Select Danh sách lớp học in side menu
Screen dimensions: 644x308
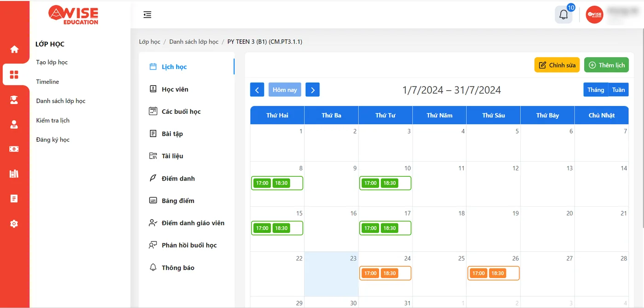[61, 101]
